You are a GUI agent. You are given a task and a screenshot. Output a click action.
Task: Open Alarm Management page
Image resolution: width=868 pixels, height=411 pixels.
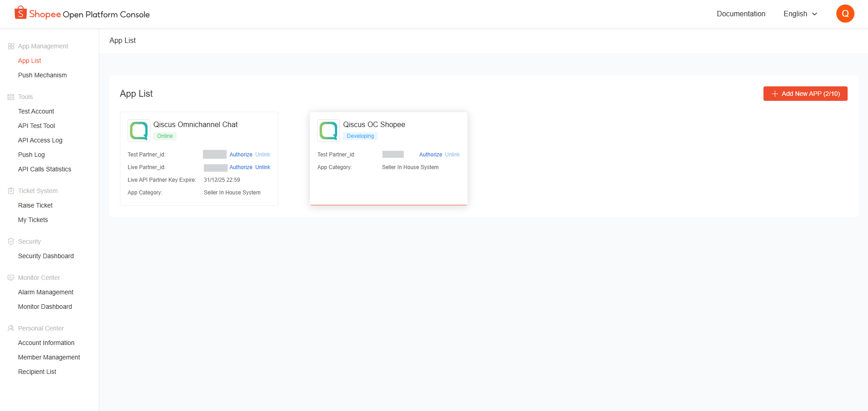pyautogui.click(x=46, y=293)
